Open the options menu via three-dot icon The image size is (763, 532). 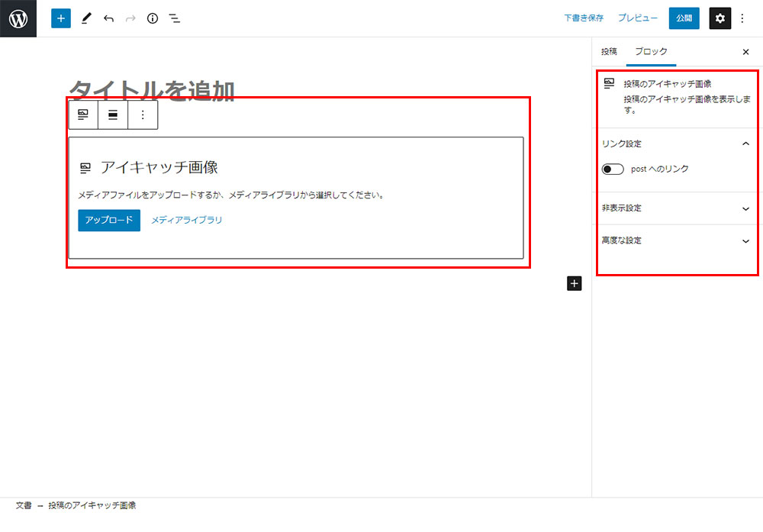pos(742,18)
